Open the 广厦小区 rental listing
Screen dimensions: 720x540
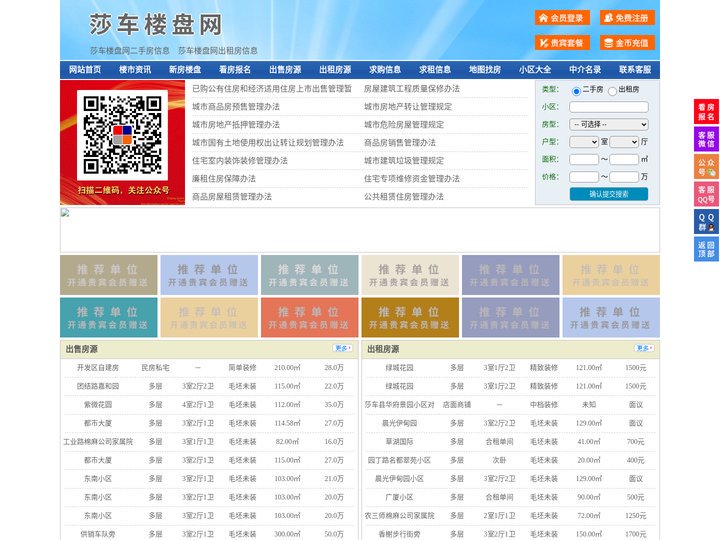click(x=399, y=497)
